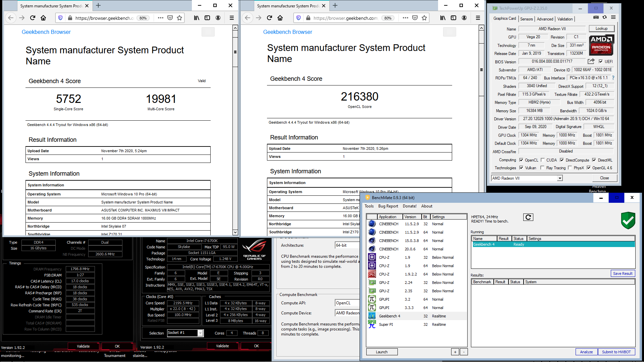The height and width of the screenshot is (362, 644).
Task: Reload the page in the left Firefox window
Action: [x=33, y=18]
